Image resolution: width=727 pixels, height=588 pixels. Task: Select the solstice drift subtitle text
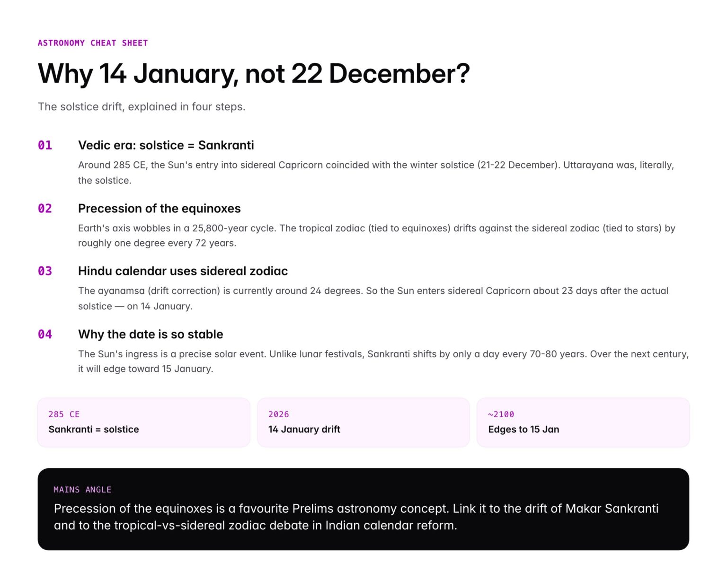tap(142, 106)
